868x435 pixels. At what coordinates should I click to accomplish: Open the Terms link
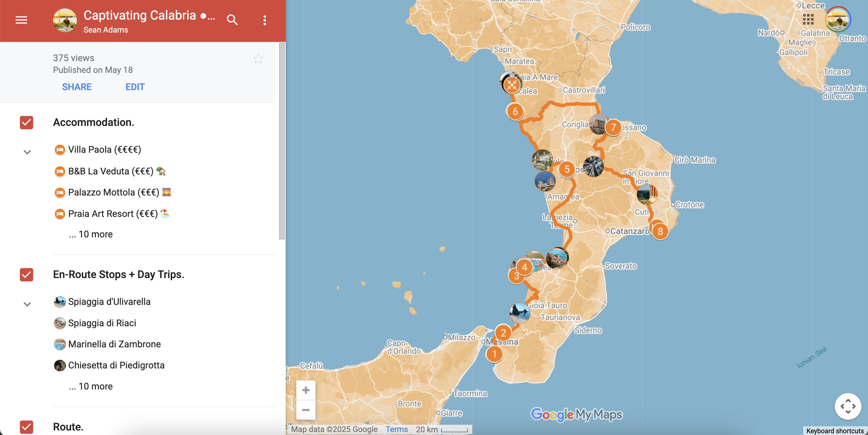pos(397,429)
